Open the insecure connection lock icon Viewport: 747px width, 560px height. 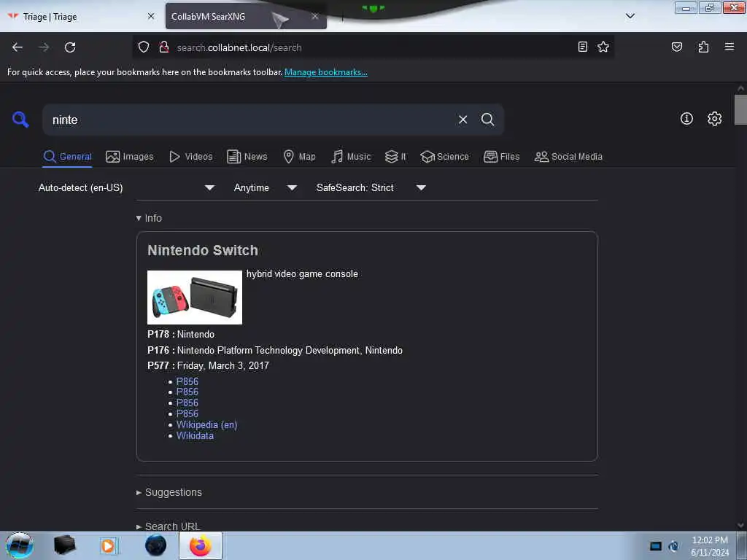[164, 47]
